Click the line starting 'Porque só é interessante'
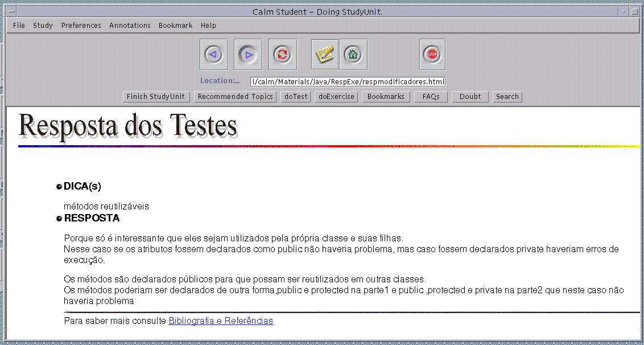The image size is (644, 345). (234, 238)
